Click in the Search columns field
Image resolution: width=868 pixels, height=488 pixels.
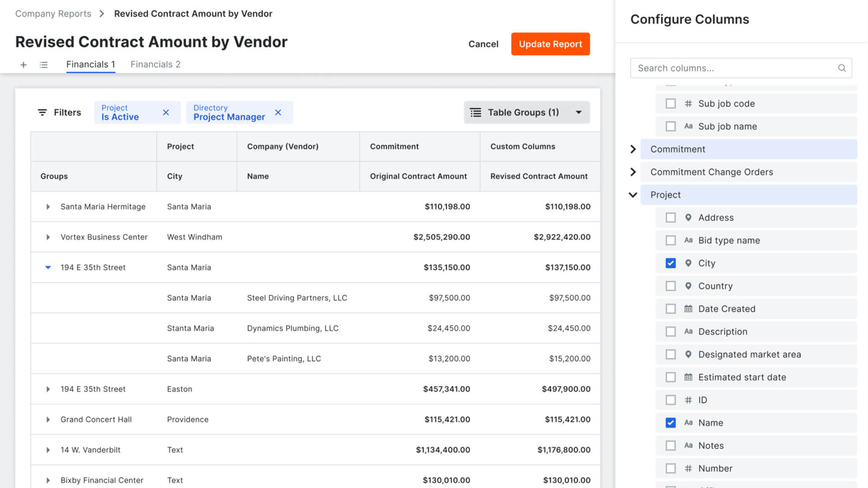tap(732, 68)
